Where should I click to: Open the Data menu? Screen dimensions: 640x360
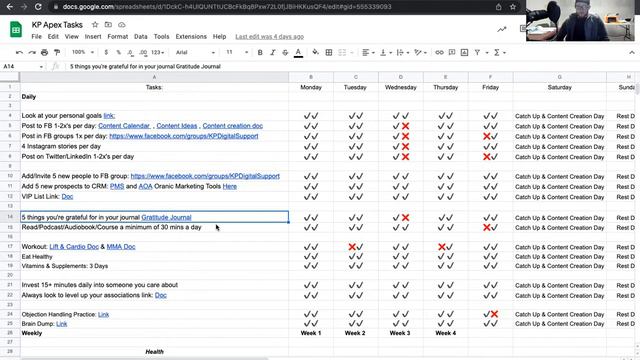coord(141,37)
